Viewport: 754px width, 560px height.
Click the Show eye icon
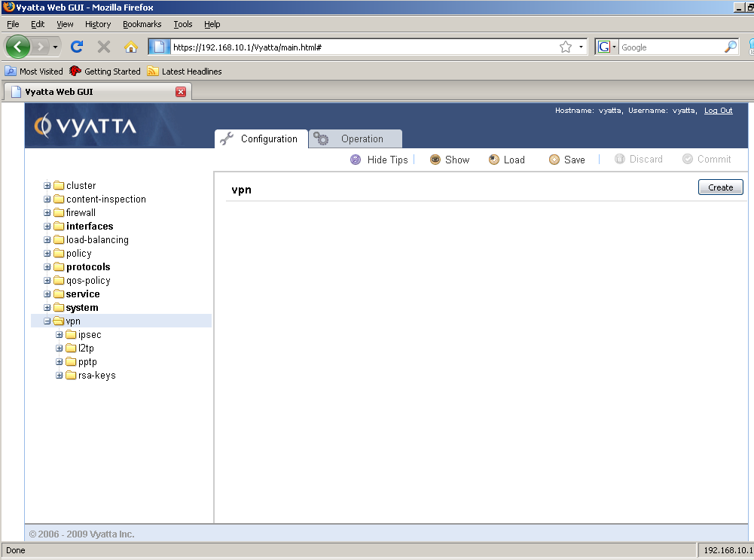point(435,160)
